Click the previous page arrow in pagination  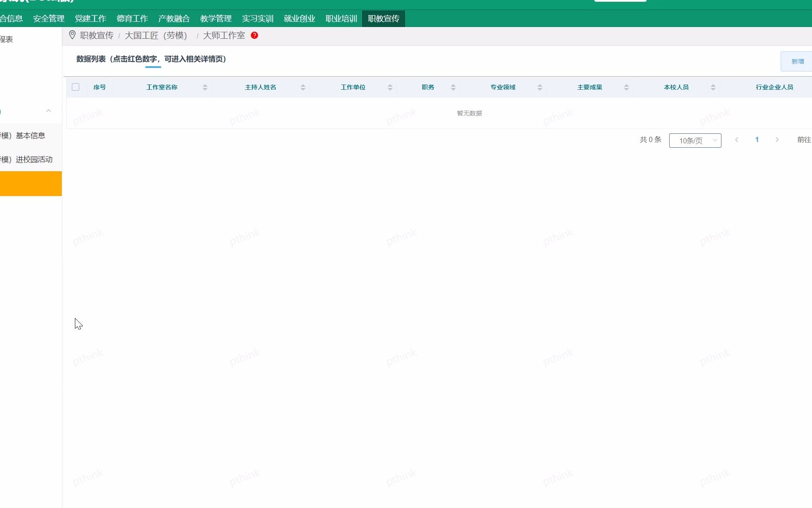point(737,140)
